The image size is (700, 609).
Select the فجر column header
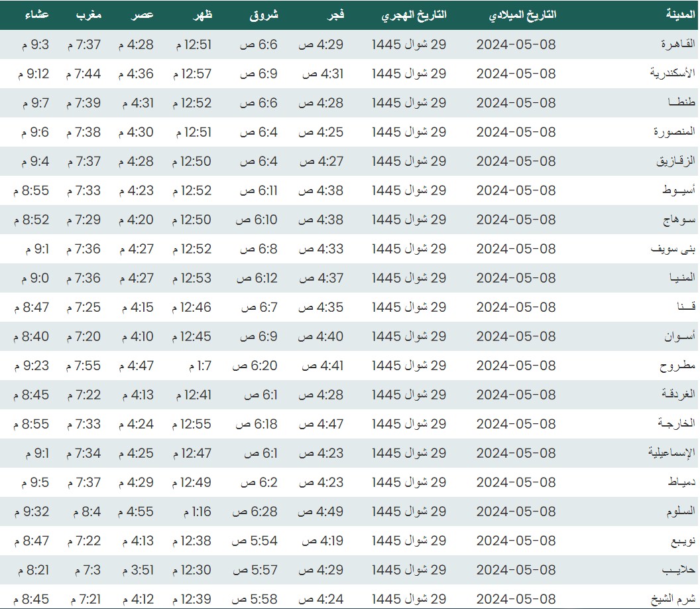[x=333, y=15]
